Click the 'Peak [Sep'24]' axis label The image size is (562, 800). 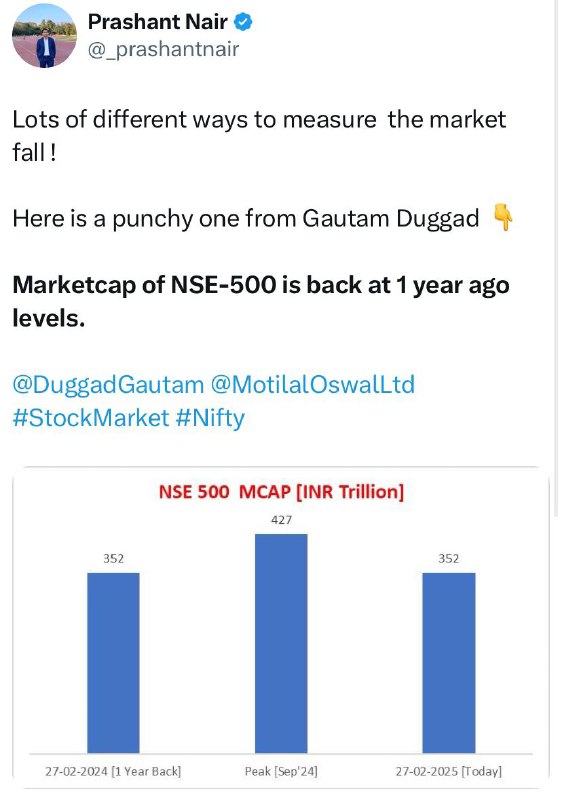point(281,771)
